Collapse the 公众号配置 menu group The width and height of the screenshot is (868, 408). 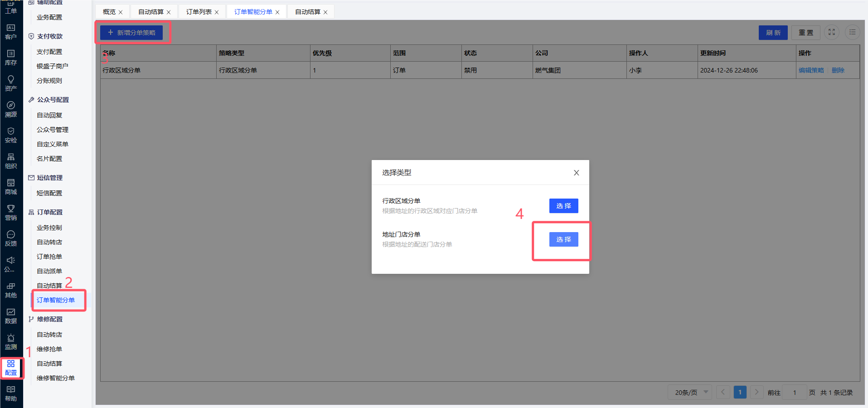click(x=53, y=100)
